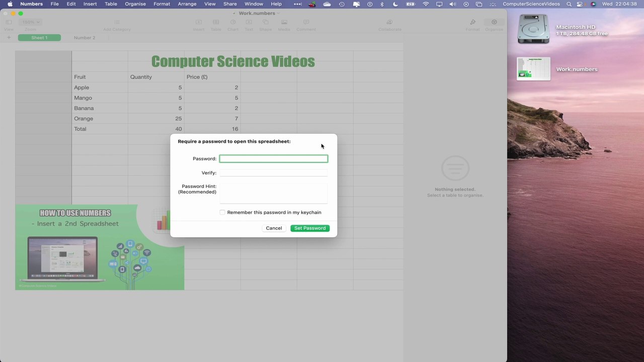Image resolution: width=644 pixels, height=362 pixels.
Task: Select the Total cell in the table
Action: pos(100,129)
